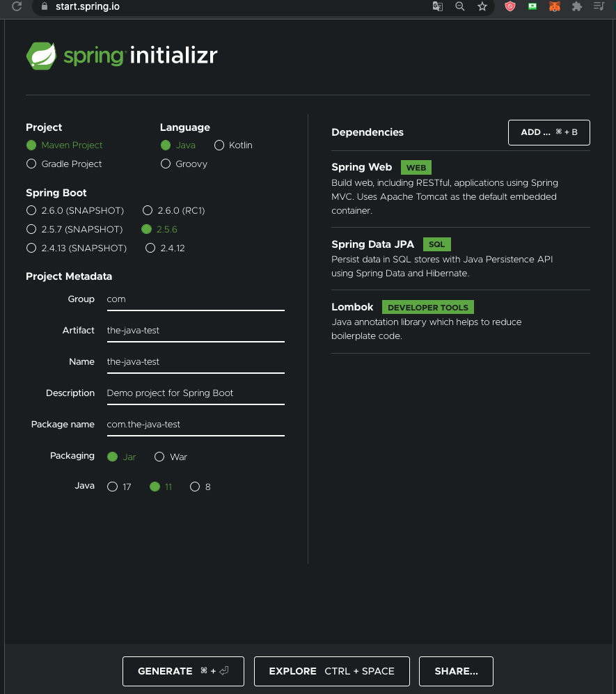Pick Jar packaging
The width and height of the screenshot is (616, 694).
(121, 457)
